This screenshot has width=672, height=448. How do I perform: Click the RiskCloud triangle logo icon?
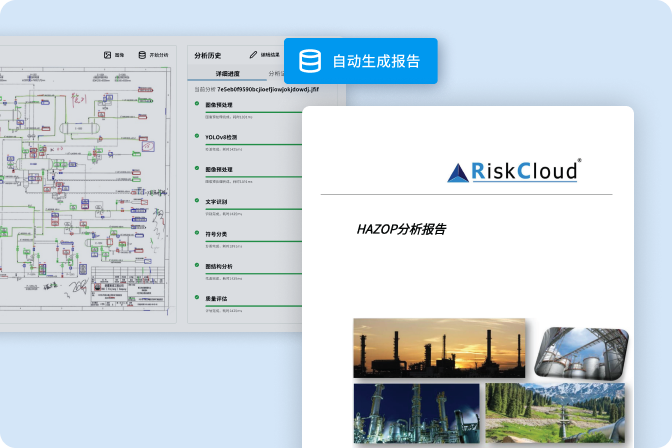click(x=459, y=171)
